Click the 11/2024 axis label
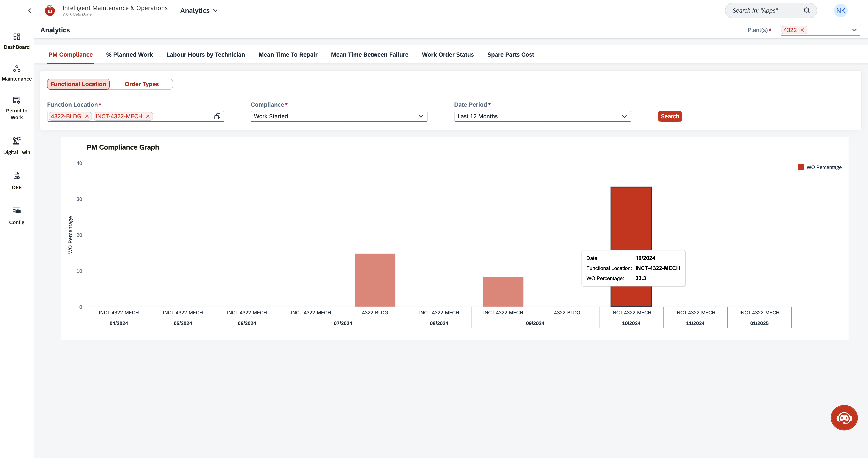The image size is (868, 458). 695,323
